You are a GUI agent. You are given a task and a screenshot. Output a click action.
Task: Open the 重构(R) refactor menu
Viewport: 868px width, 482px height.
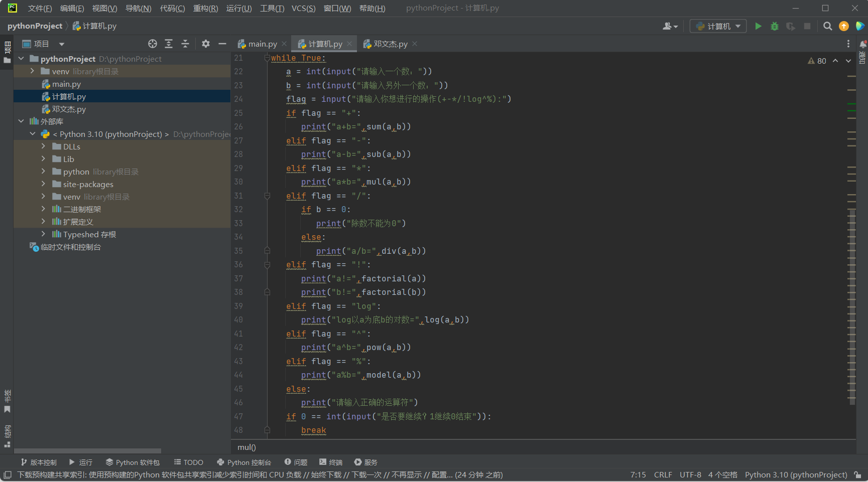[205, 8]
